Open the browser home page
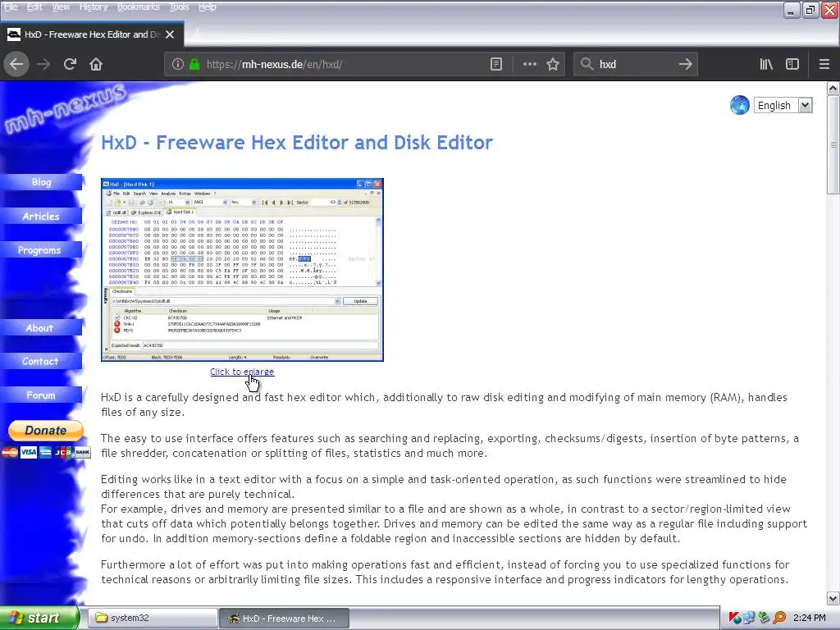Image resolution: width=840 pixels, height=630 pixels. tap(96, 64)
